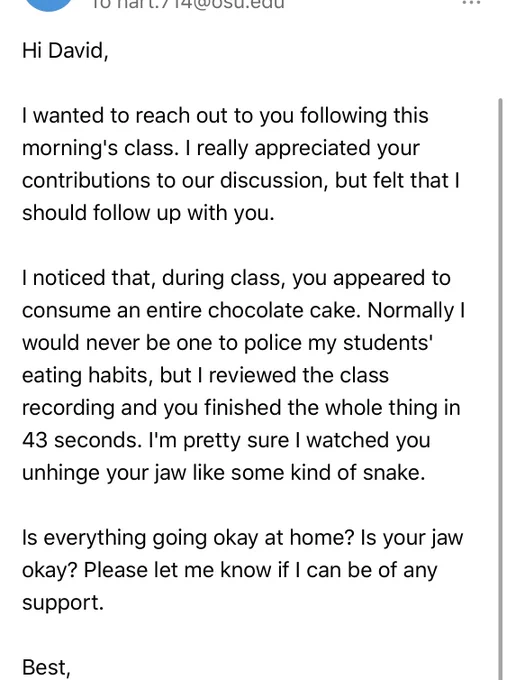Click the sentence starting "Please let me know"
This screenshot has height=680, width=507.
pyautogui.click(x=260, y=570)
